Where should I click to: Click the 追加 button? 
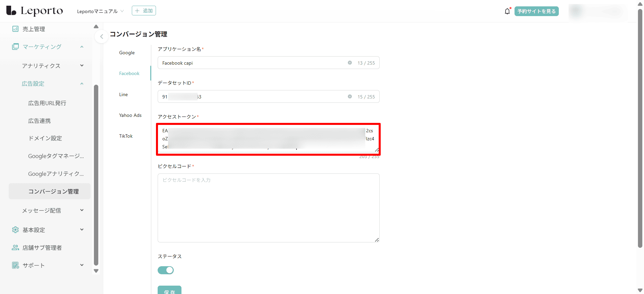[x=144, y=11]
